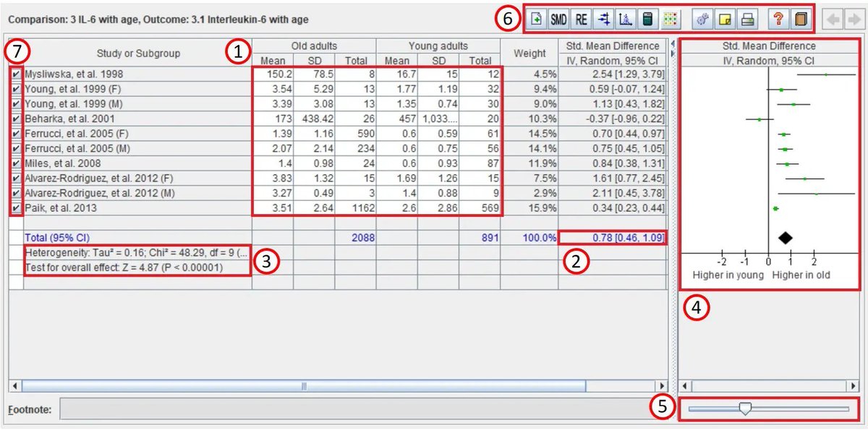
Task: Uncheck Young, et al. 1999 (M) study
Action: tap(16, 104)
